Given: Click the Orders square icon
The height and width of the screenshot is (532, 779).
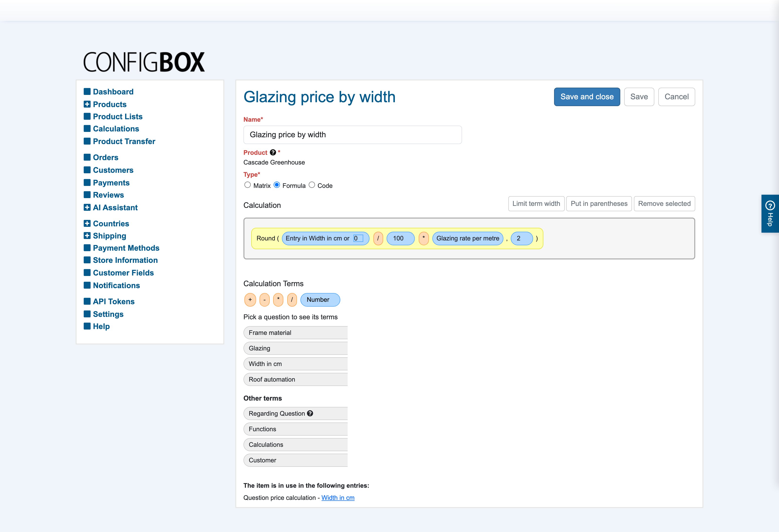Looking at the screenshot, I should pyautogui.click(x=87, y=157).
